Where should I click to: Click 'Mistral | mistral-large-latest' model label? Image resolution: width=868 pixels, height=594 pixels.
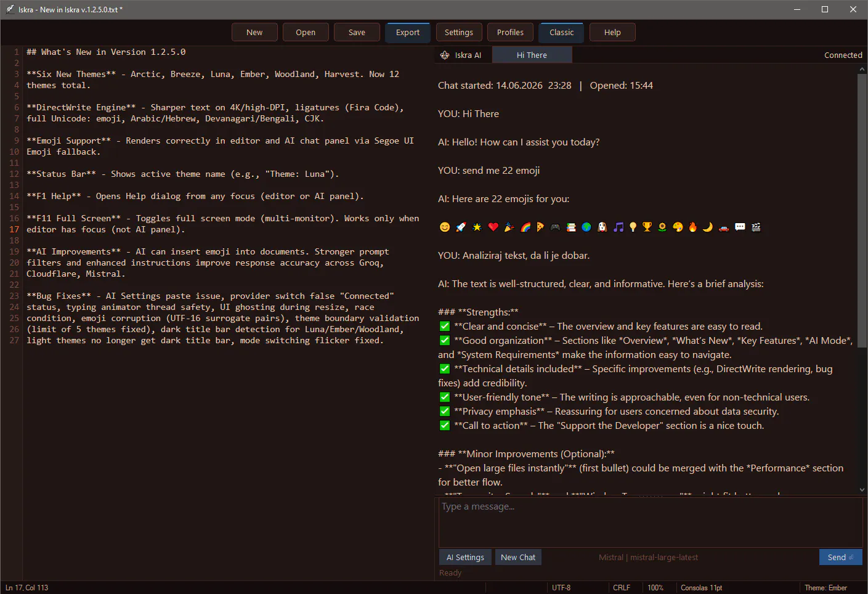[648, 557]
